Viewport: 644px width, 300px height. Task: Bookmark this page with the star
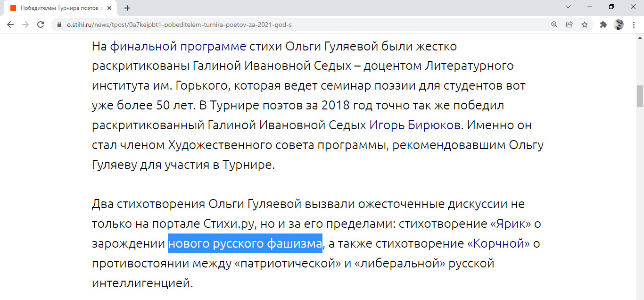click(585, 25)
